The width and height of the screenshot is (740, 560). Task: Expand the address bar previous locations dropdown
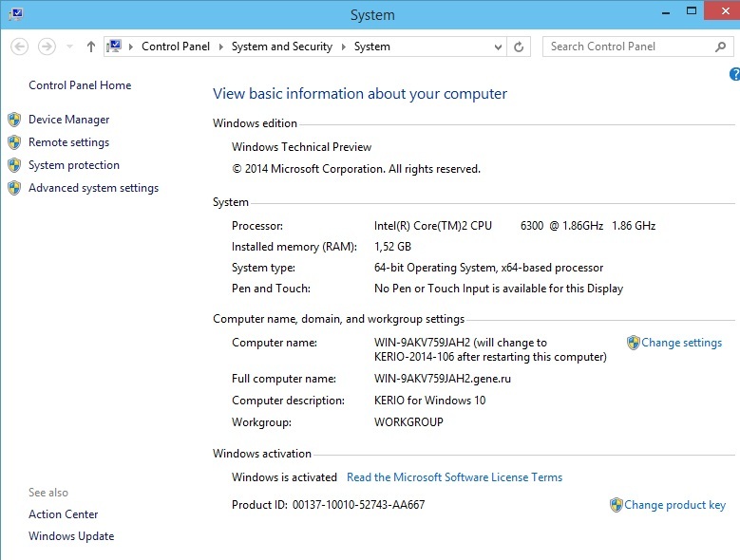498,47
